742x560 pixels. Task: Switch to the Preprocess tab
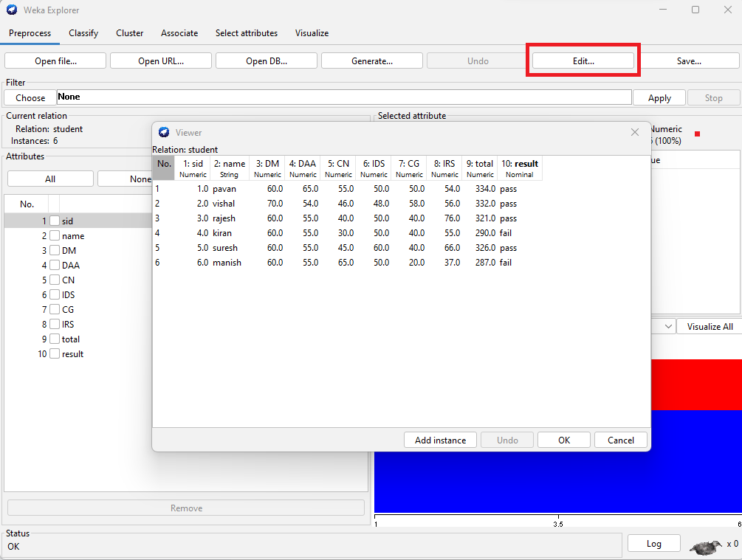(30, 33)
